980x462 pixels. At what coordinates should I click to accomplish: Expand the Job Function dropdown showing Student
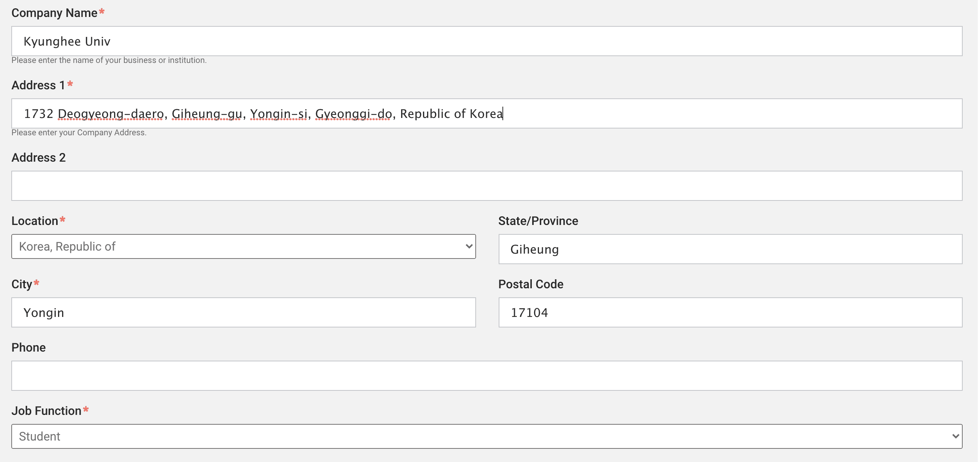pos(486,436)
